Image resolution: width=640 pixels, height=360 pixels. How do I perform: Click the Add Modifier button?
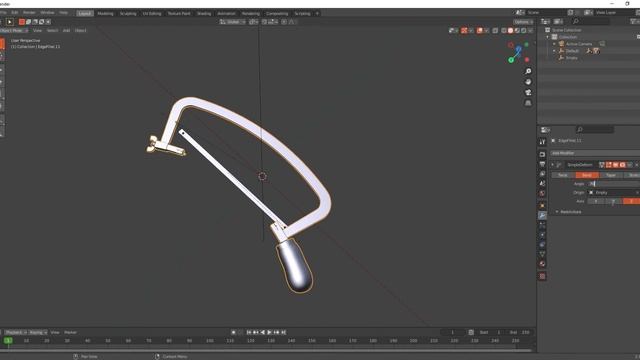595,153
